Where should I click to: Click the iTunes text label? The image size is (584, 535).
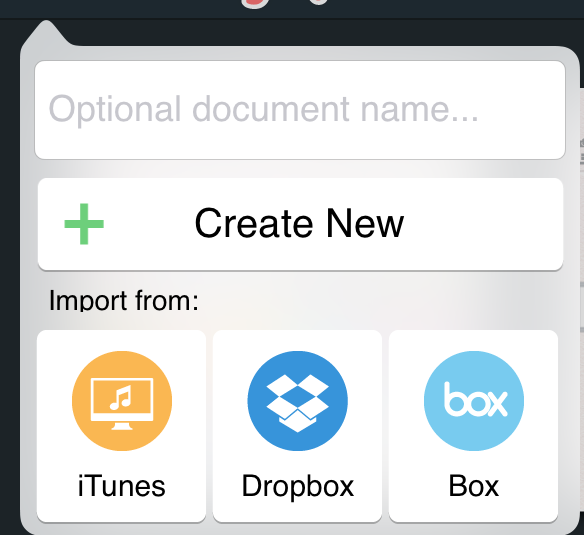[121, 486]
